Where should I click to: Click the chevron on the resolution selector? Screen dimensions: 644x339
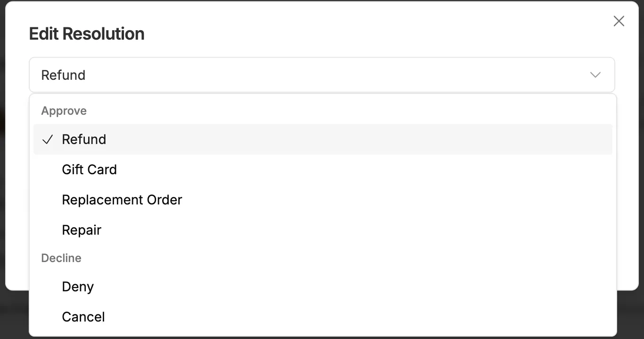pyautogui.click(x=595, y=75)
